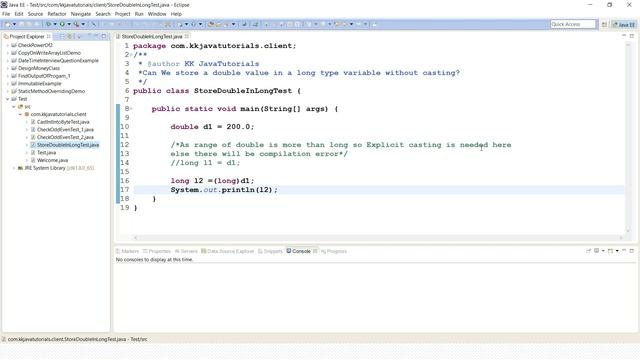The image size is (640, 360).
Task: Open the Debug configurations dropdown arrow
Action: pos(55,24)
